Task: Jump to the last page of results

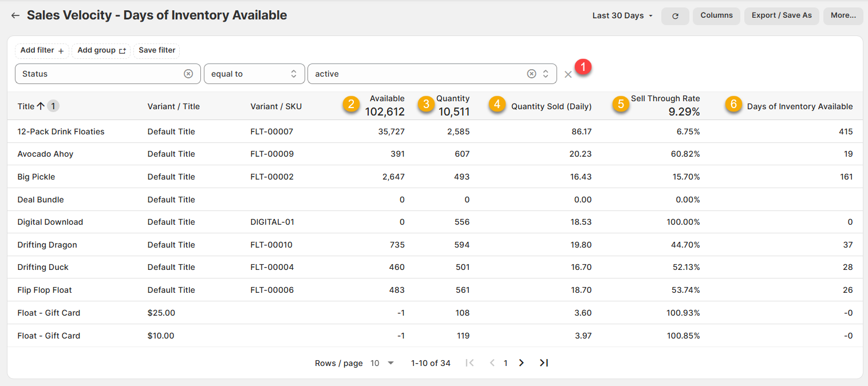Action: (x=544, y=363)
